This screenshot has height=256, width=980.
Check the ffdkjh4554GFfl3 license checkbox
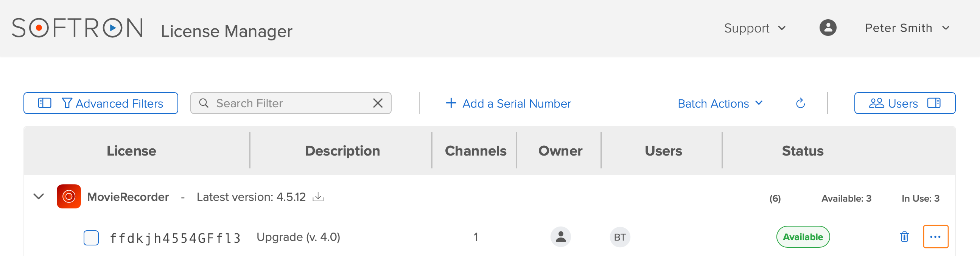pos(91,238)
